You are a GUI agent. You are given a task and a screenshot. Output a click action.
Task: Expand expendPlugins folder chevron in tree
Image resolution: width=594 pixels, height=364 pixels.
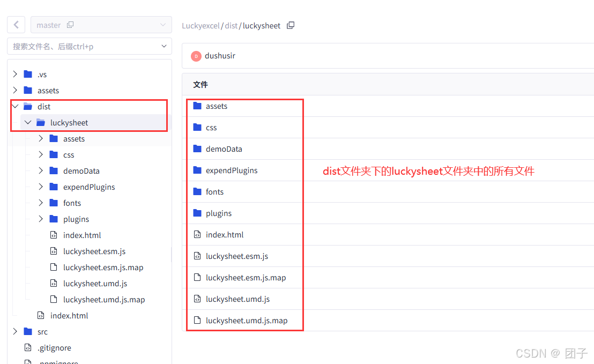click(41, 187)
